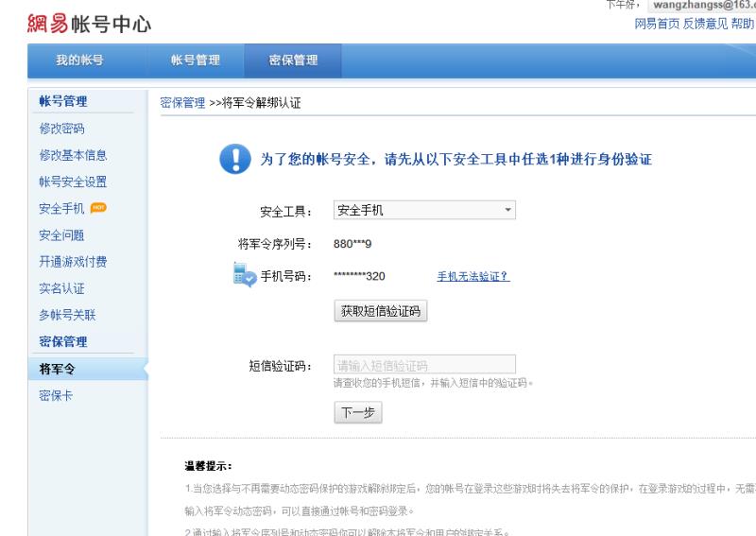Switch to the 我的帐号 tab

tap(79, 61)
